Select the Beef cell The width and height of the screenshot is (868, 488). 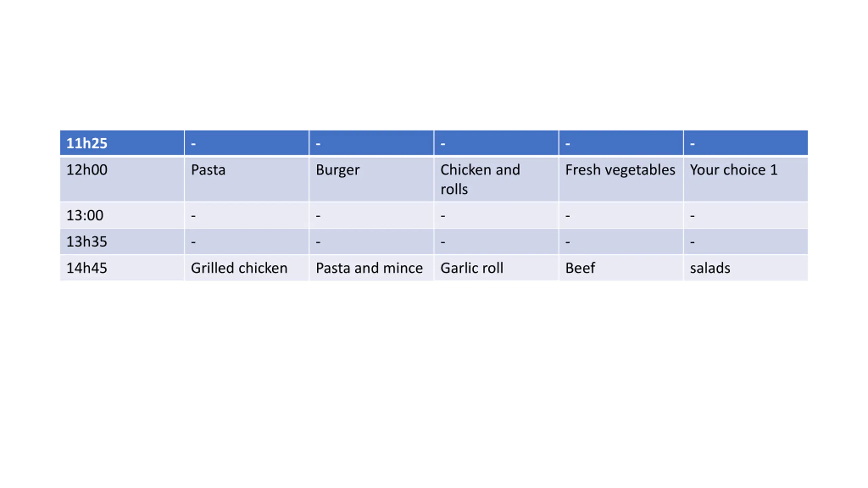621,268
